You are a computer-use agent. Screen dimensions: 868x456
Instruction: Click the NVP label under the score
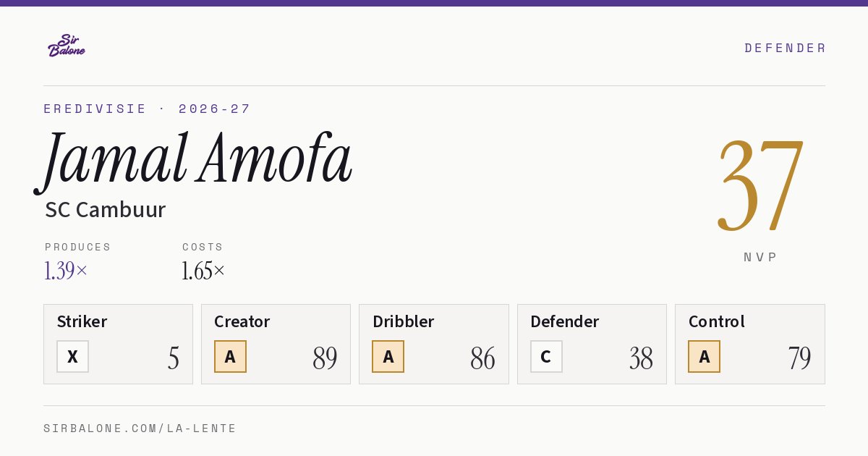[760, 257]
